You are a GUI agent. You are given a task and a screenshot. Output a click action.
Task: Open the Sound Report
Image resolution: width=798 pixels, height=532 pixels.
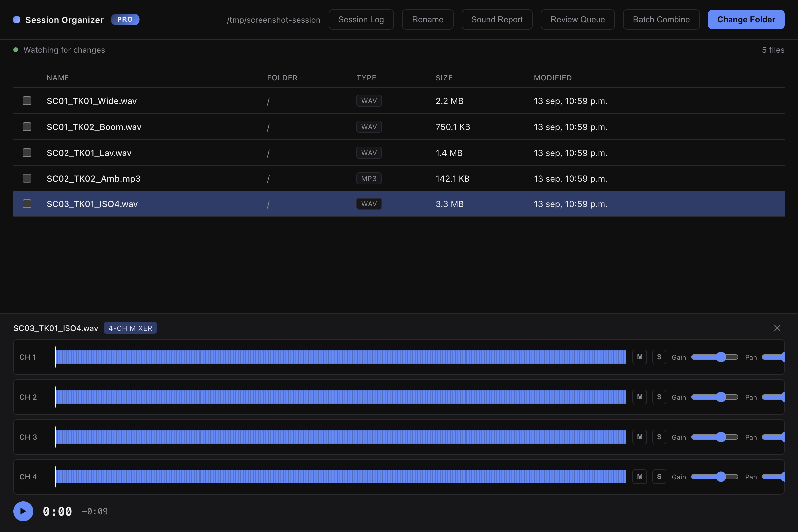point(497,20)
